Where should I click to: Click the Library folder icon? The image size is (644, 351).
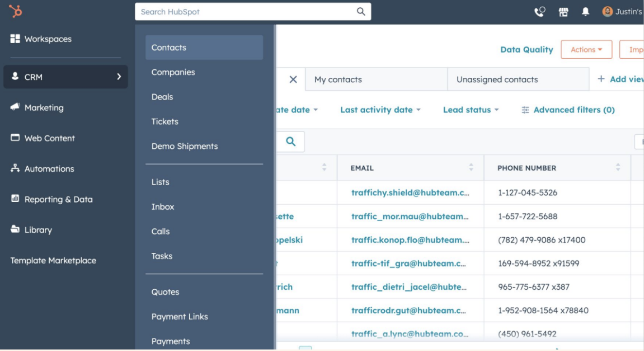pos(15,229)
